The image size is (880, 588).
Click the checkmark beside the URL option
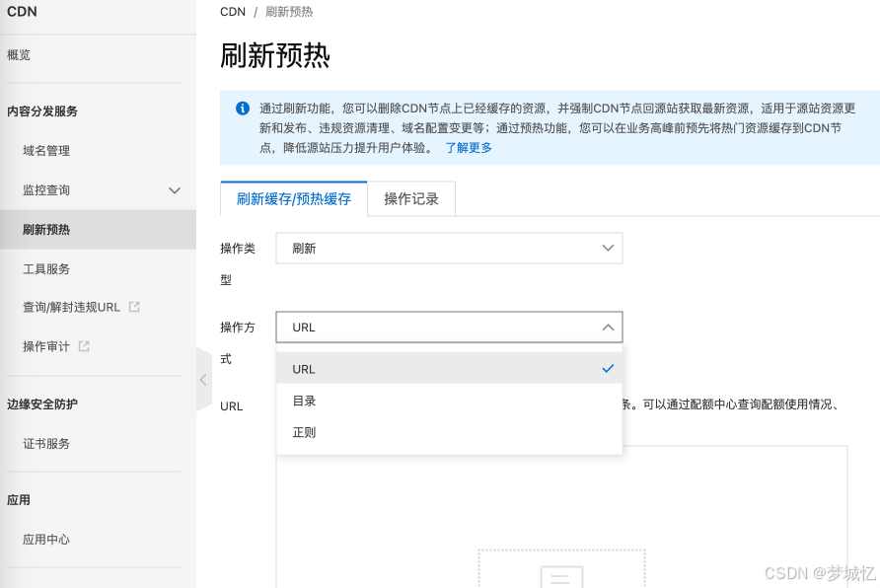pyautogui.click(x=608, y=368)
